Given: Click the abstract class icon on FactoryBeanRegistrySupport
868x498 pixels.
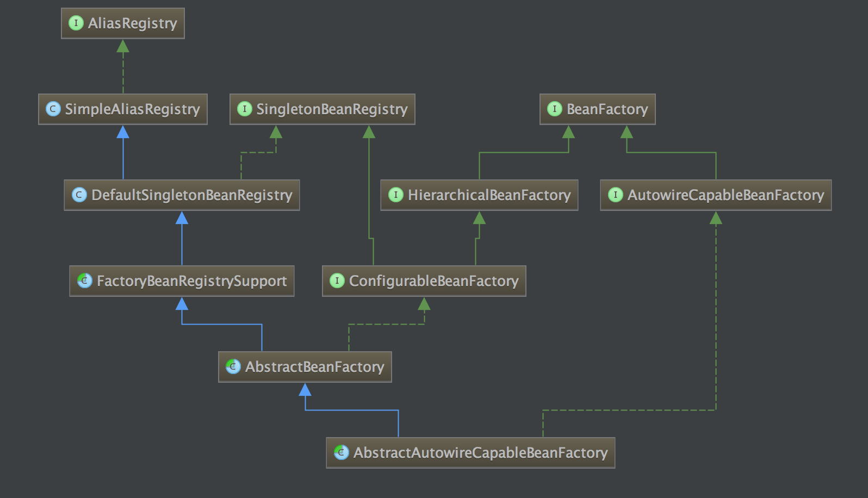Looking at the screenshot, I should [84, 281].
